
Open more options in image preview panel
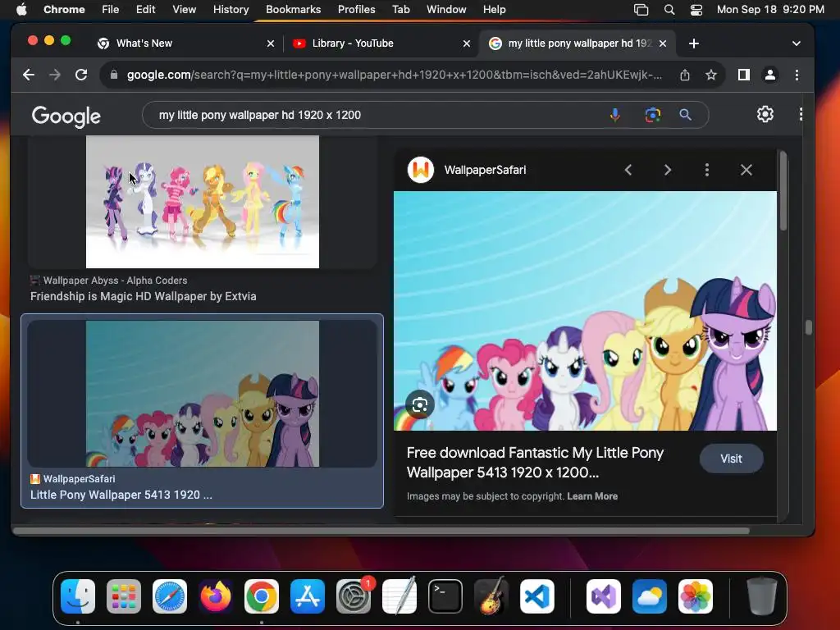(707, 171)
